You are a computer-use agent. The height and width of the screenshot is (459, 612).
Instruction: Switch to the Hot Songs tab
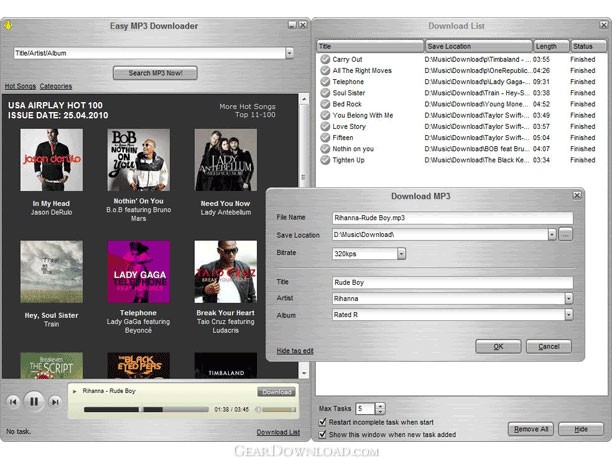click(x=20, y=86)
